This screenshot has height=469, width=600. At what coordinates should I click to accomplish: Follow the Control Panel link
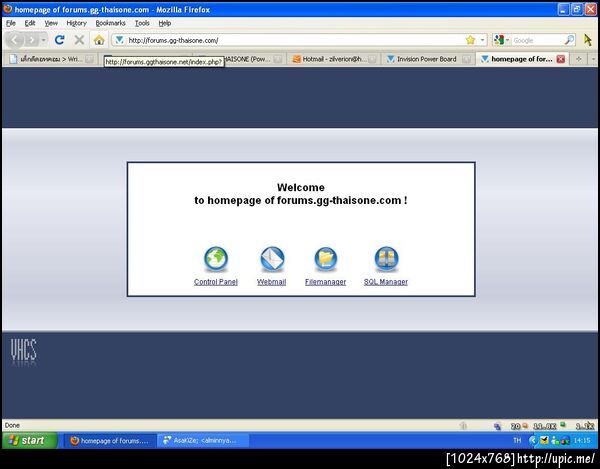pyautogui.click(x=215, y=282)
